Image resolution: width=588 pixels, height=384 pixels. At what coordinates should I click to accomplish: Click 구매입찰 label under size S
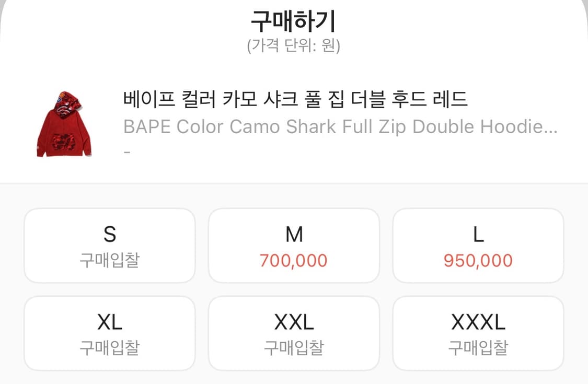pyautogui.click(x=109, y=259)
